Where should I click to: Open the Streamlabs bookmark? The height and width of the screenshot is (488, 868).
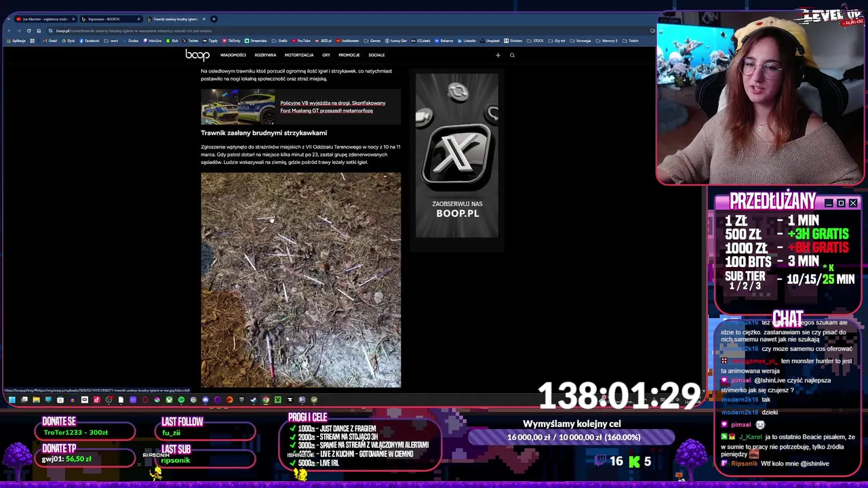click(x=256, y=41)
